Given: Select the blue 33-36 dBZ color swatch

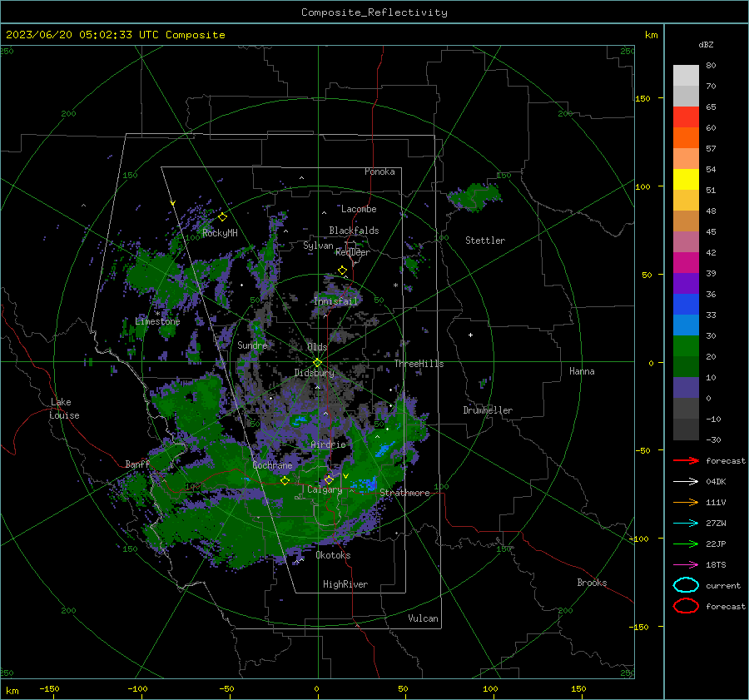Looking at the screenshot, I should (x=686, y=304).
